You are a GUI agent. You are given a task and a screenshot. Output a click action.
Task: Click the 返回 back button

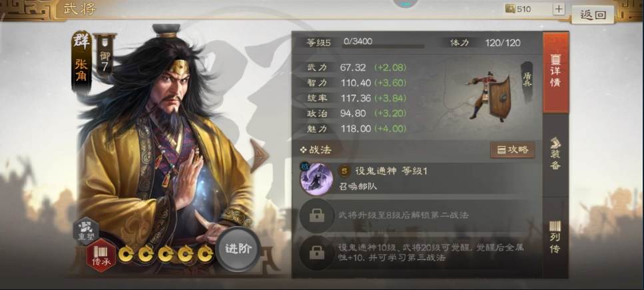(x=593, y=15)
